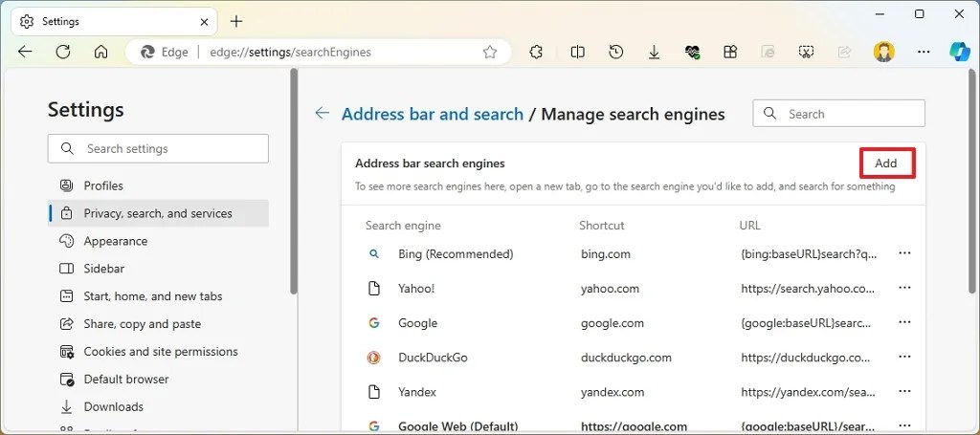Click the Web capture screenshot icon
Viewport: 980px width, 435px height.
807,53
